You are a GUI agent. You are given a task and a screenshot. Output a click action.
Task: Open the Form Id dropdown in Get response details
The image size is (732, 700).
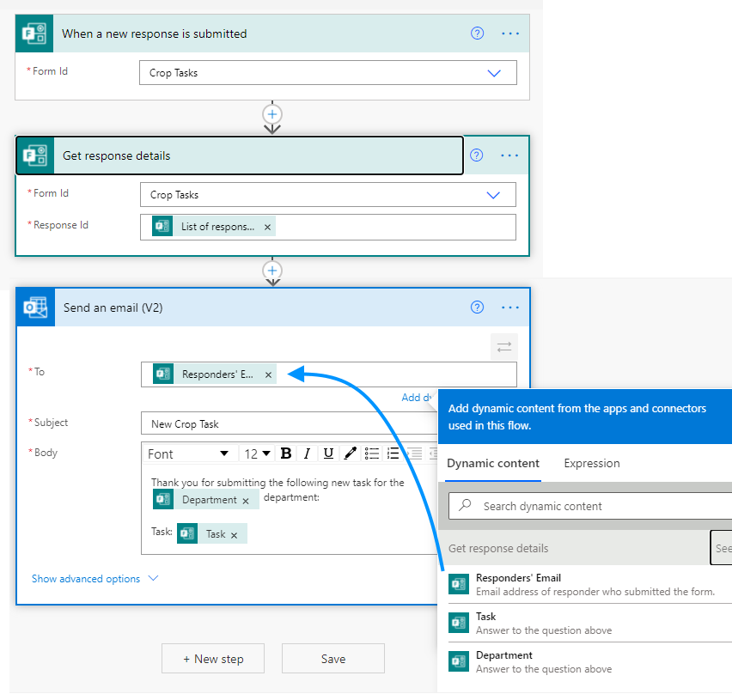(493, 195)
